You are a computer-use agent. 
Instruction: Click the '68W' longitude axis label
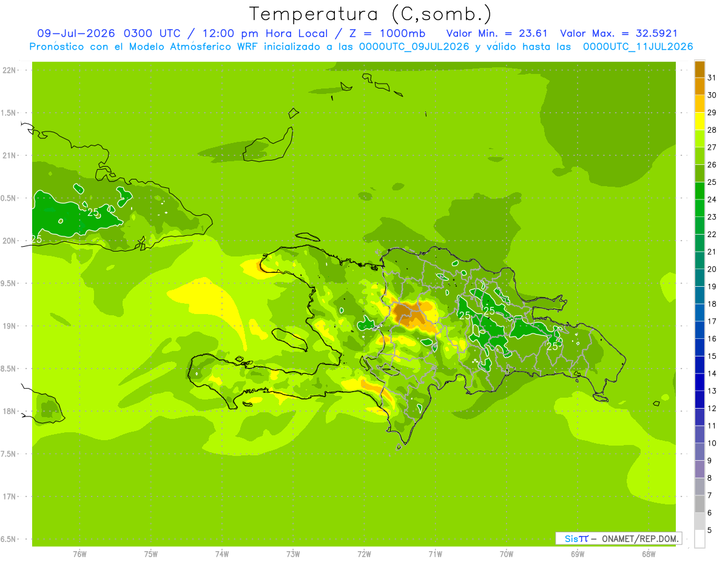click(x=649, y=554)
